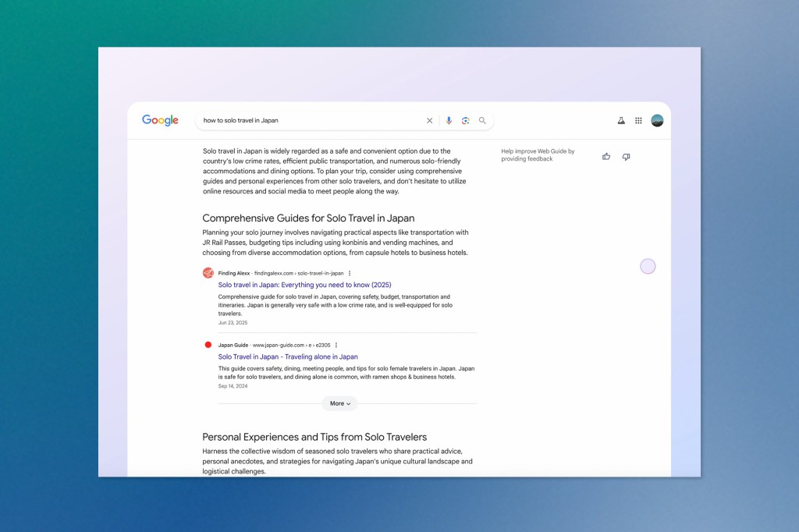Viewport: 799px width, 532px height.
Task: Expand more results with the More button
Action: (340, 403)
